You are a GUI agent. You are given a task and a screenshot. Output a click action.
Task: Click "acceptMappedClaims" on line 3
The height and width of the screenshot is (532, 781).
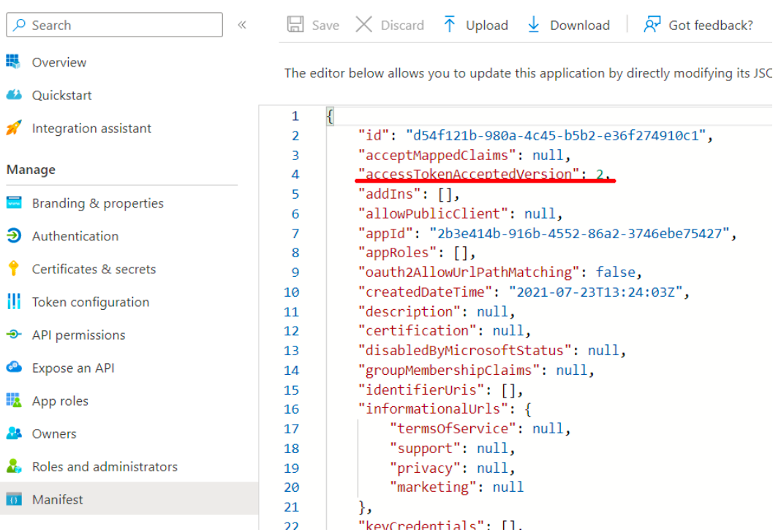437,155
